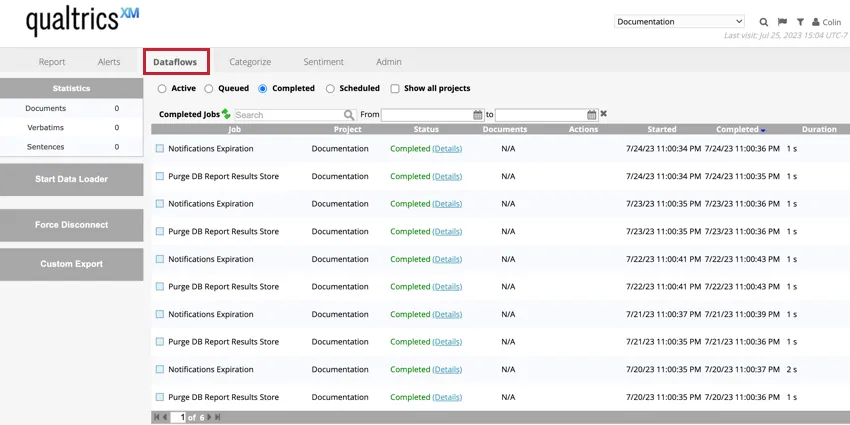Enable the Show all projects checkbox
The image size is (850, 425).
[395, 89]
